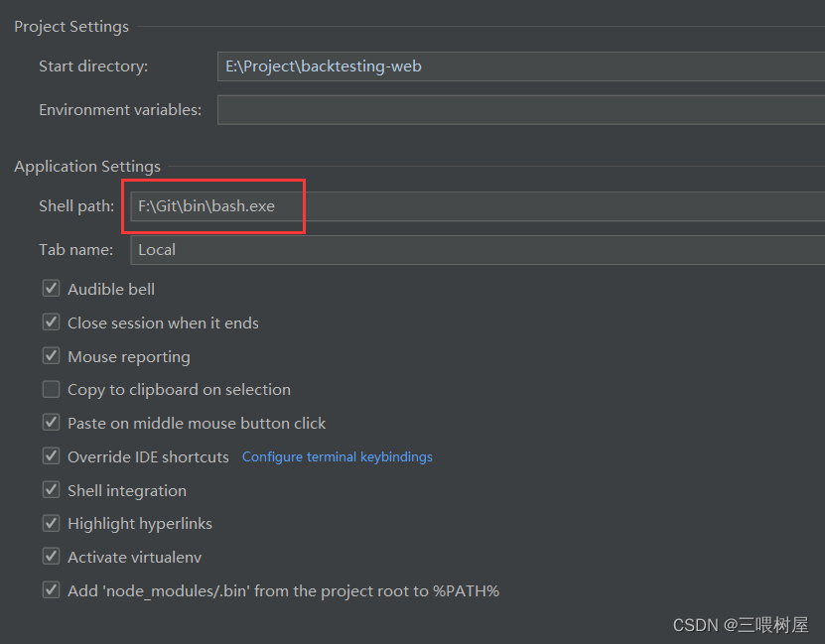Disable the Shell integration checkbox
Image resolution: width=825 pixels, height=644 pixels.
tap(51, 490)
